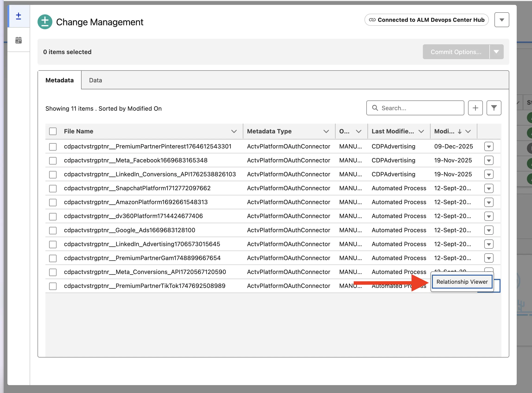532x393 pixels.
Task: Click the 09-Dec-2025 date cell
Action: (453, 146)
